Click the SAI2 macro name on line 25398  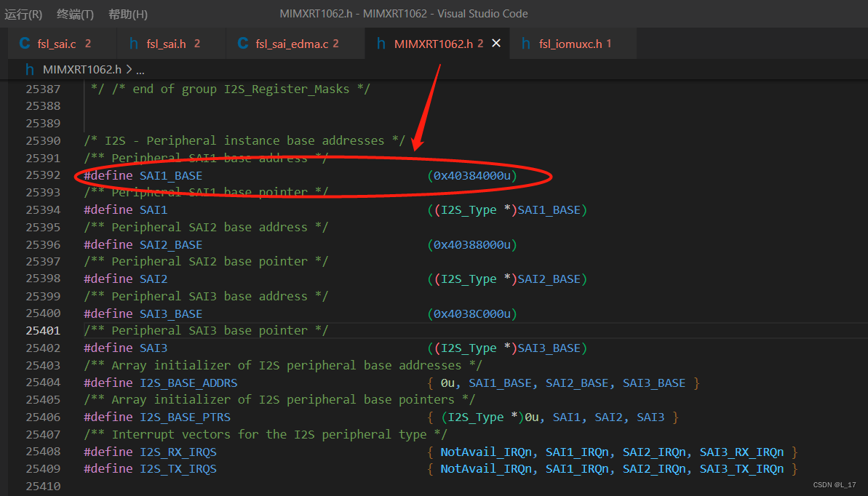[x=154, y=279]
